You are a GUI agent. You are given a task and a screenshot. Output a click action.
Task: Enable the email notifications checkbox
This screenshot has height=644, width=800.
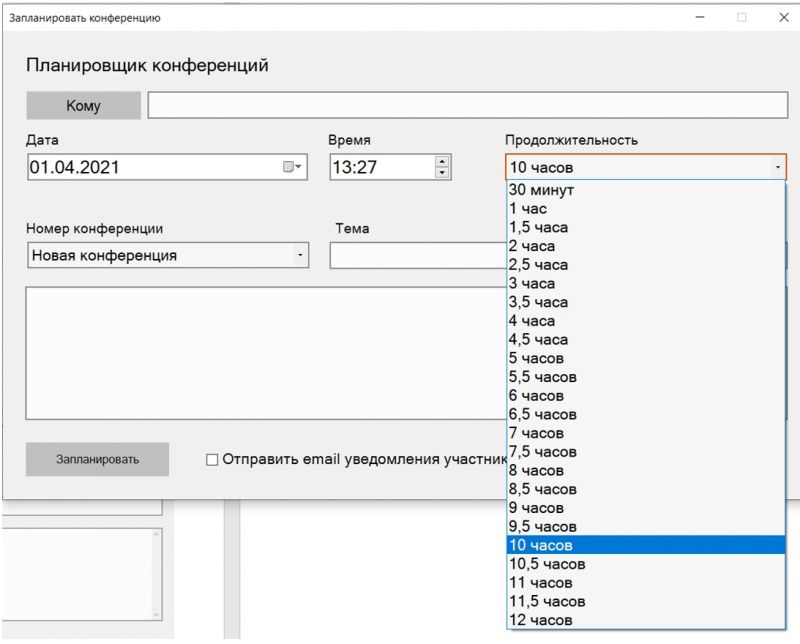(x=212, y=460)
